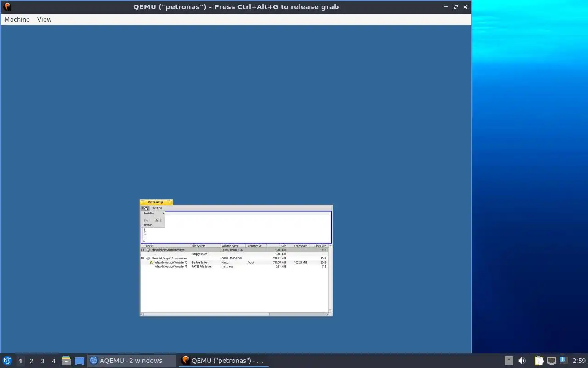Select /dev/disk/atapi/1/master/0 partition row

234,262
